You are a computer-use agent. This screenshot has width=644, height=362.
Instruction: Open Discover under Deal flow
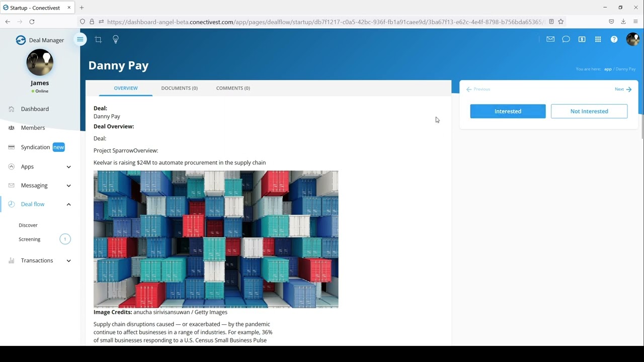pos(28,225)
